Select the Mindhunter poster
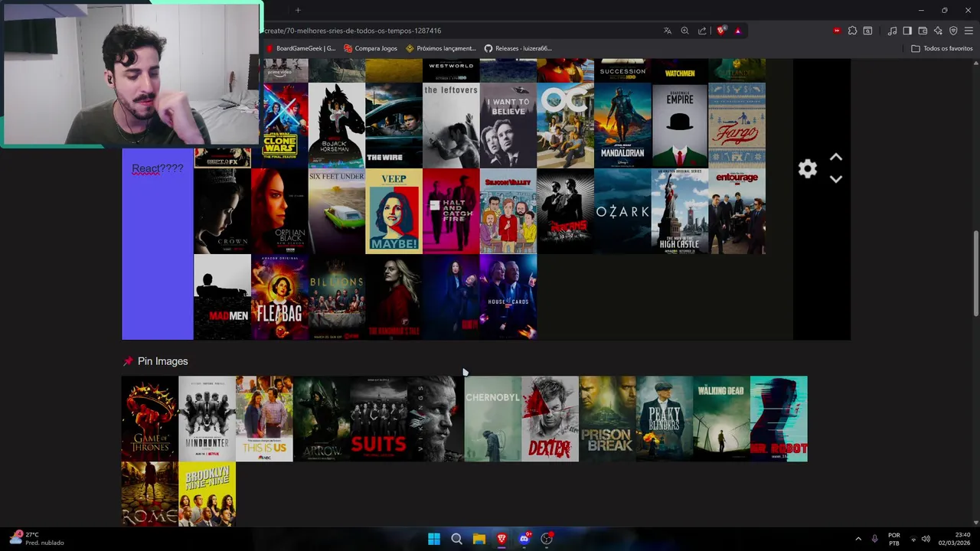Viewport: 980px width, 551px height. tap(207, 419)
